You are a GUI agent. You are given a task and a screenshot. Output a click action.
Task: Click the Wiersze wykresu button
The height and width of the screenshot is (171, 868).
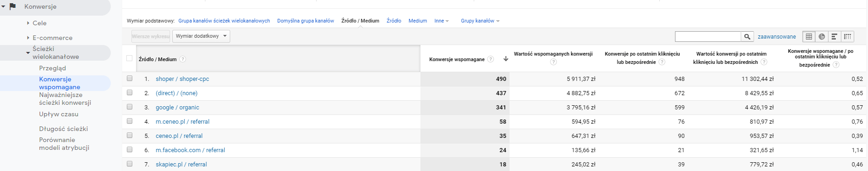point(151,36)
